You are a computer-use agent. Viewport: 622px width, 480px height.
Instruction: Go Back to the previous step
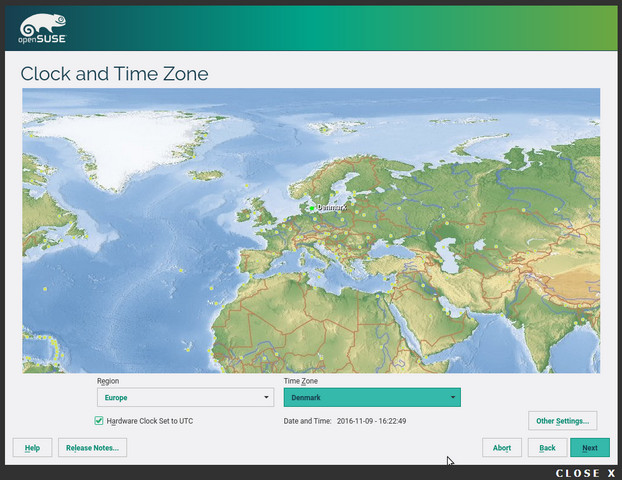[547, 448]
